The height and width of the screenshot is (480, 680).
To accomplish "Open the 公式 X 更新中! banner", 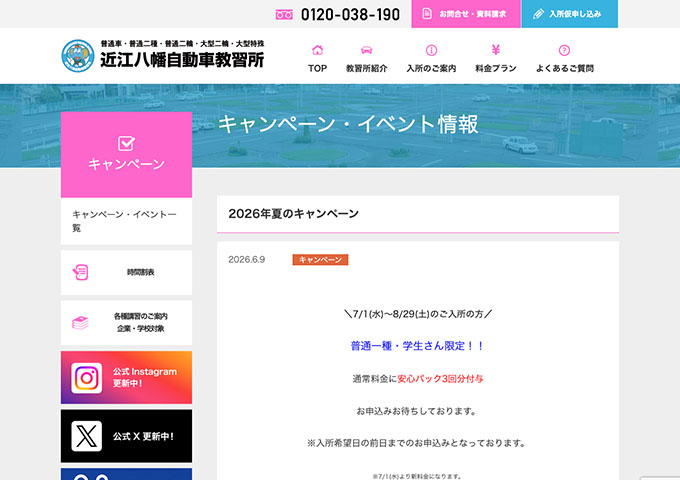I will click(126, 436).
